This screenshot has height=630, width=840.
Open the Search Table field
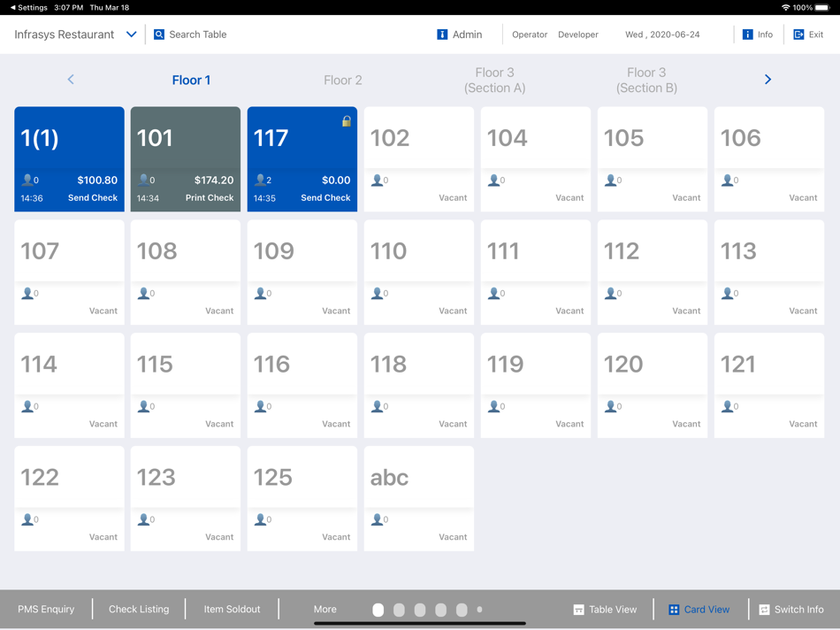coord(190,35)
